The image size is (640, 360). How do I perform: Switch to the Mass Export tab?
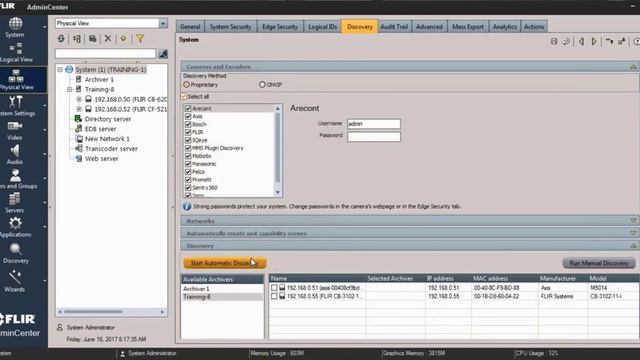tap(468, 27)
